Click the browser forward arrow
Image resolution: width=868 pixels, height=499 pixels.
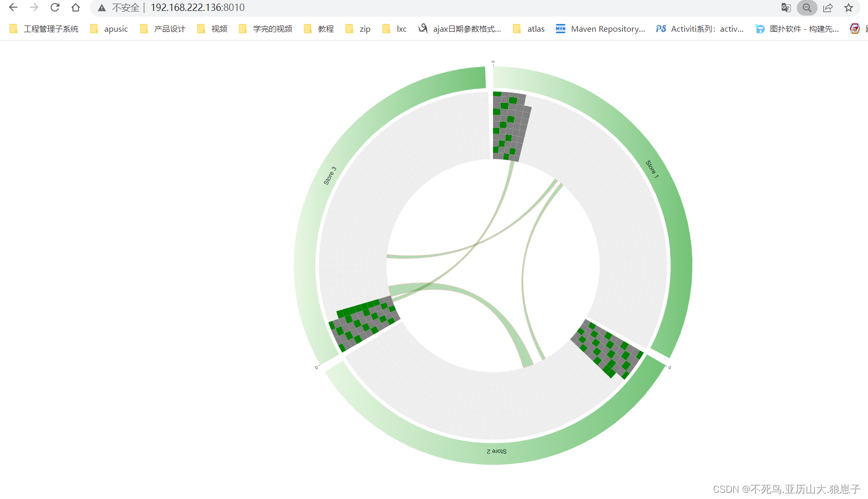[x=34, y=7]
